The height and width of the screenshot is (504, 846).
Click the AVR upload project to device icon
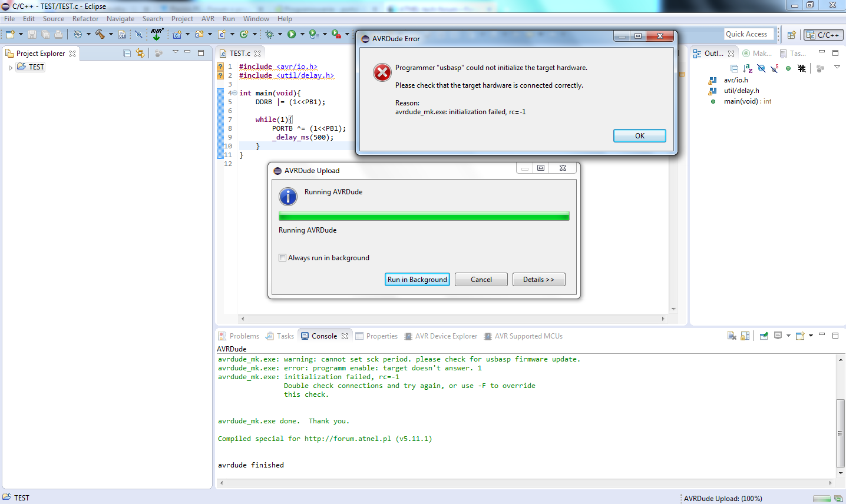157,34
